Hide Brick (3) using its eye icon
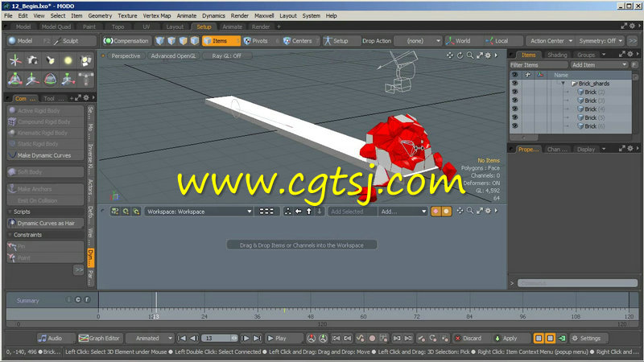This screenshot has width=644, height=362. click(514, 101)
